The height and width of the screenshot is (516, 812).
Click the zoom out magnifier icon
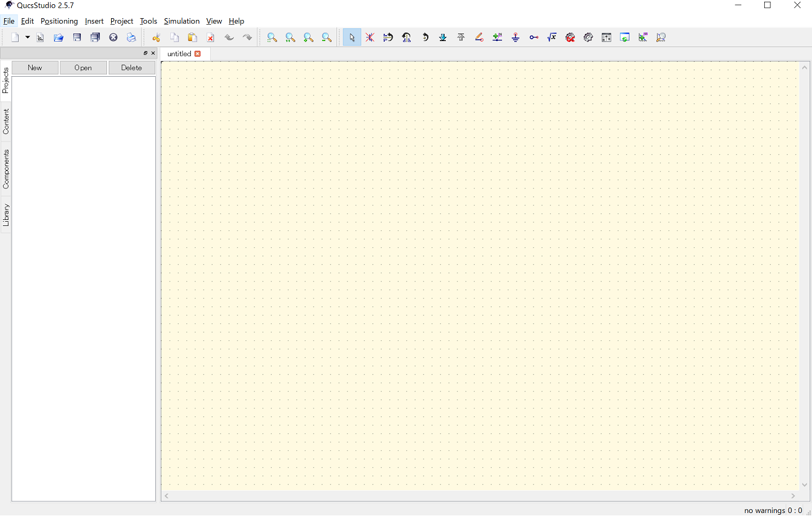pos(326,37)
